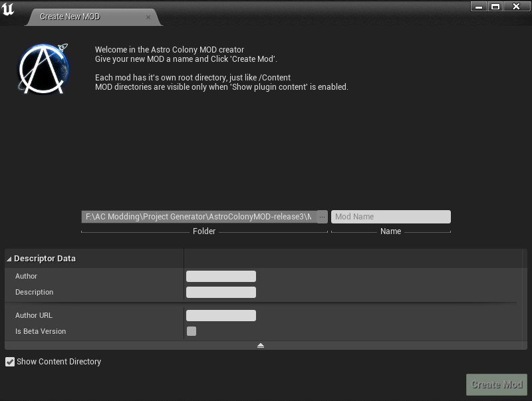The height and width of the screenshot is (401, 532).
Task: Click the Mod Name input field
Action: tap(390, 216)
